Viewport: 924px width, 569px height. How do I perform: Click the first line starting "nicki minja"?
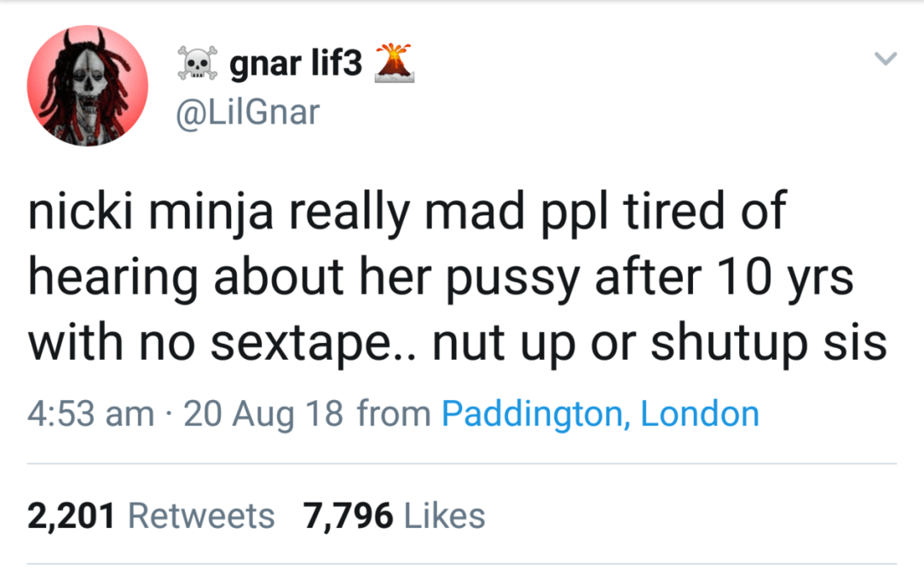coord(407,212)
